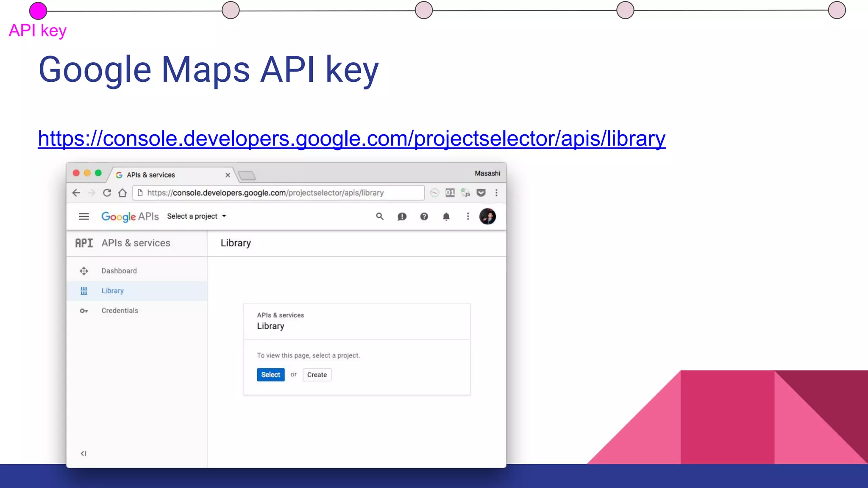Click the Library sidebar icon
The image size is (868, 488).
click(84, 291)
